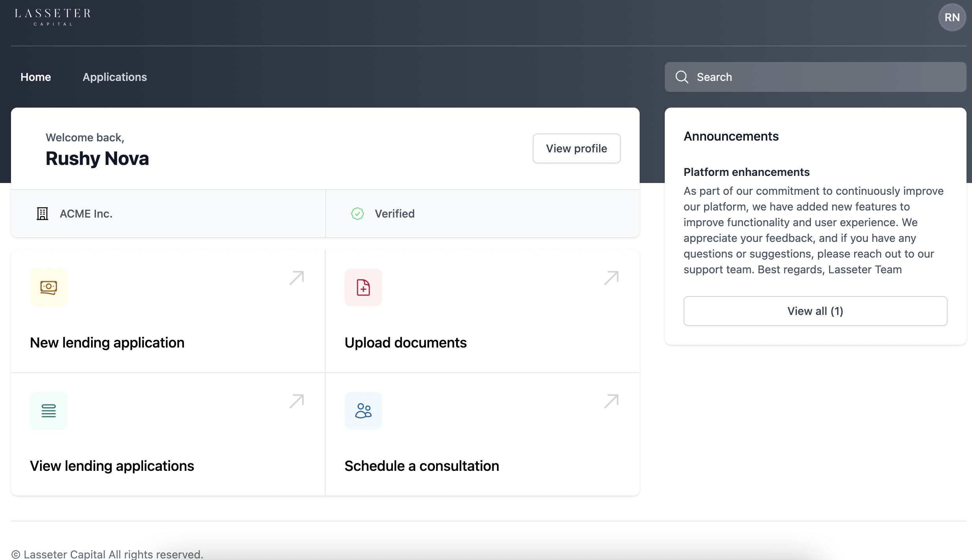Open Schedule a consultation link
972x560 pixels.
[x=422, y=466]
